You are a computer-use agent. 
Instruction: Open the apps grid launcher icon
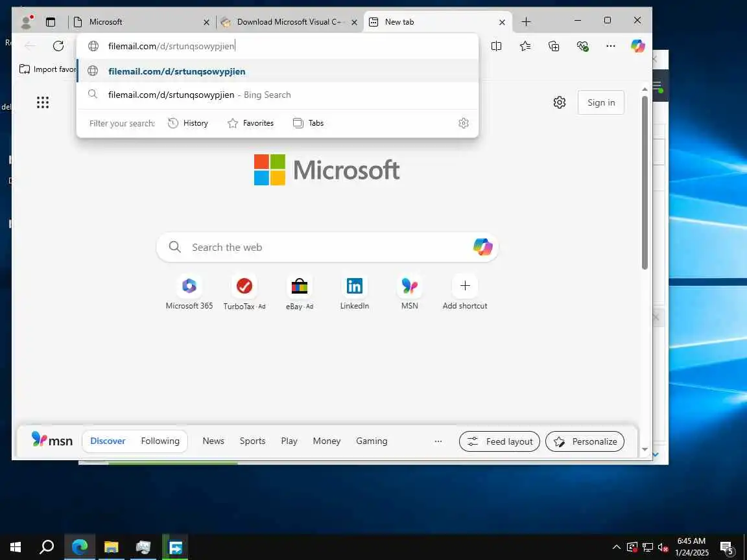click(x=43, y=102)
